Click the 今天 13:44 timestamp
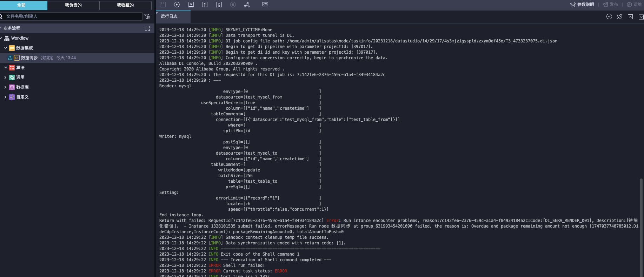 click(x=66, y=58)
